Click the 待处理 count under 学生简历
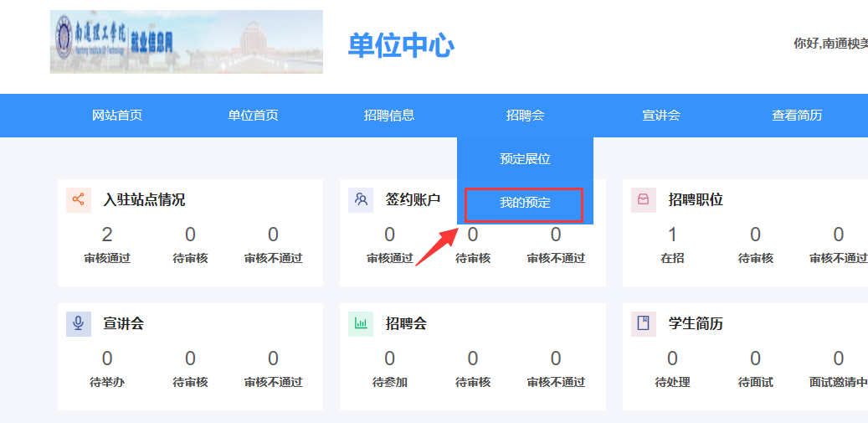The image size is (868, 423). 672,359
